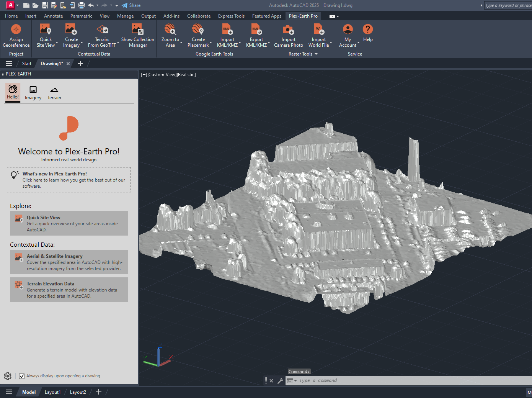The height and width of the screenshot is (398, 532).
Task: Click the [Custom View] viewport label
Action: [x=162, y=75]
